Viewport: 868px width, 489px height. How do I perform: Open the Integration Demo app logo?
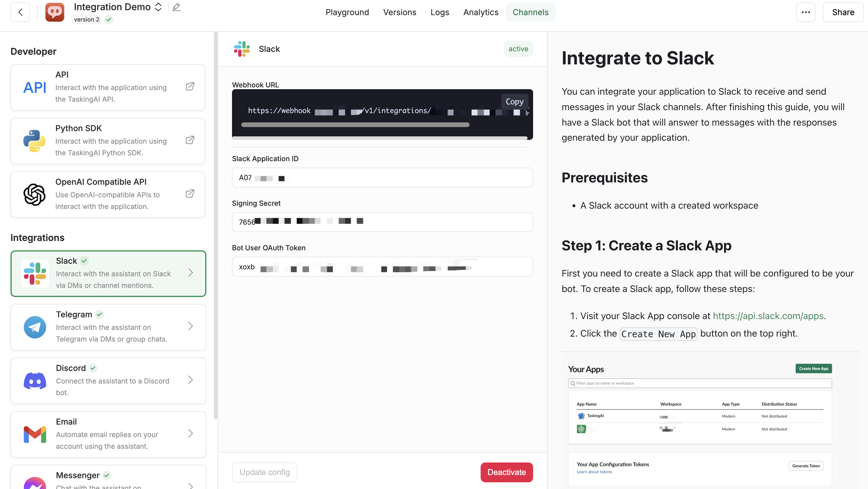click(55, 13)
